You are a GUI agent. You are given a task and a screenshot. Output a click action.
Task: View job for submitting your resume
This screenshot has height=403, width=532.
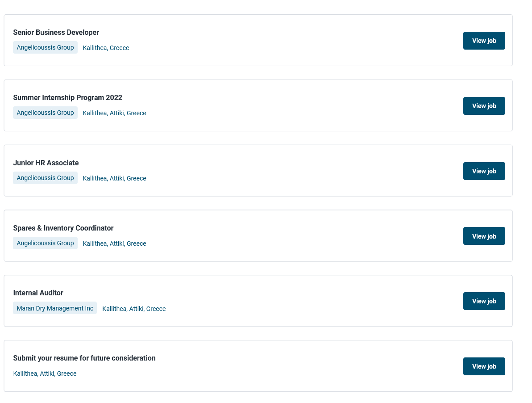click(484, 366)
